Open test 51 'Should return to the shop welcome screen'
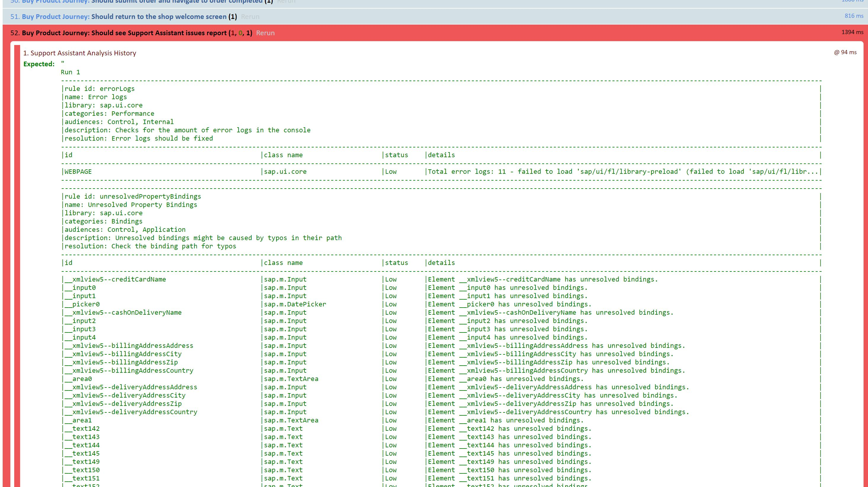The image size is (868, 487). pyautogui.click(x=159, y=17)
